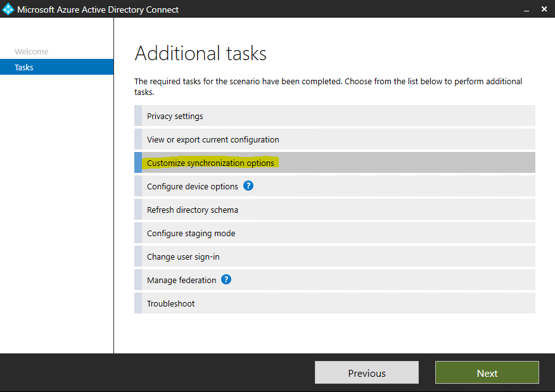This screenshot has height=392, width=555.
Task: Choose the Manage federation task
Action: tap(335, 279)
